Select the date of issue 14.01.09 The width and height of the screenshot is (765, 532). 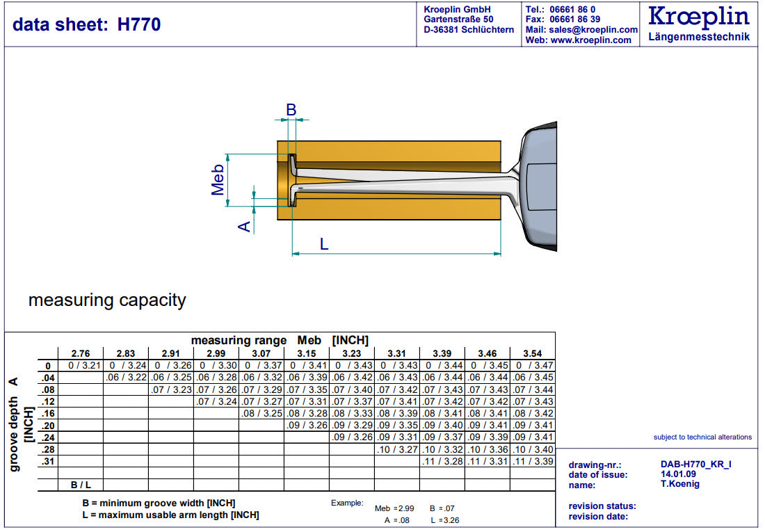(679, 475)
